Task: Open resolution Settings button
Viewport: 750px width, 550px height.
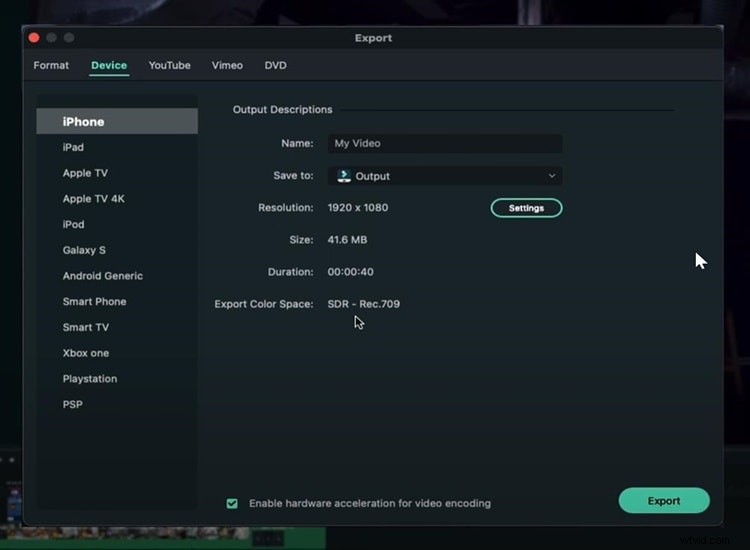Action: pyautogui.click(x=526, y=208)
